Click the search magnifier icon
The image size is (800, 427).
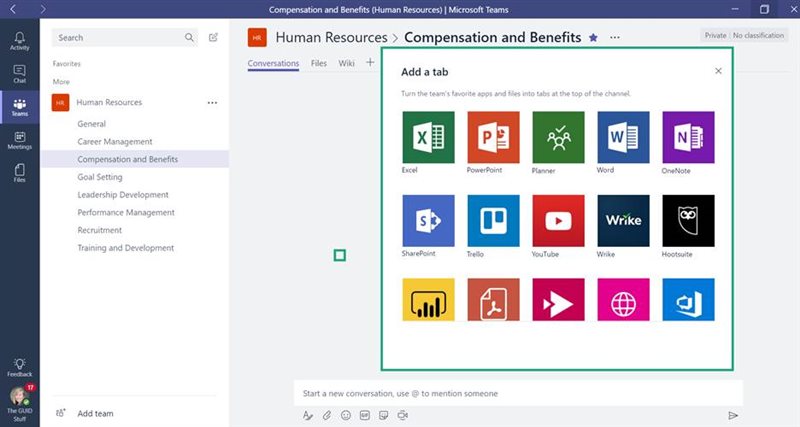point(189,37)
